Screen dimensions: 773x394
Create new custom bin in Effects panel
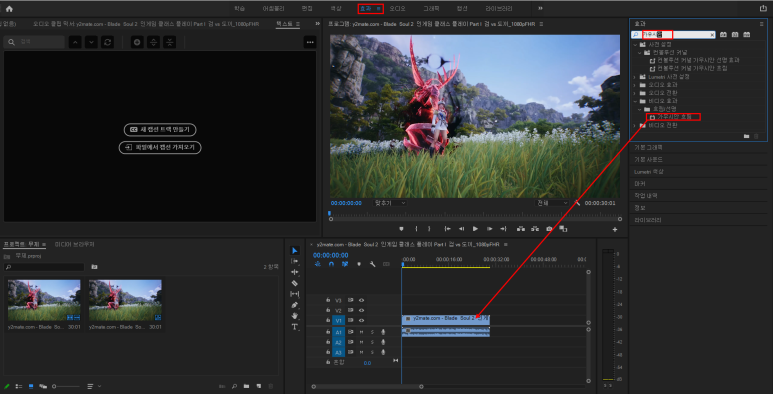746,136
